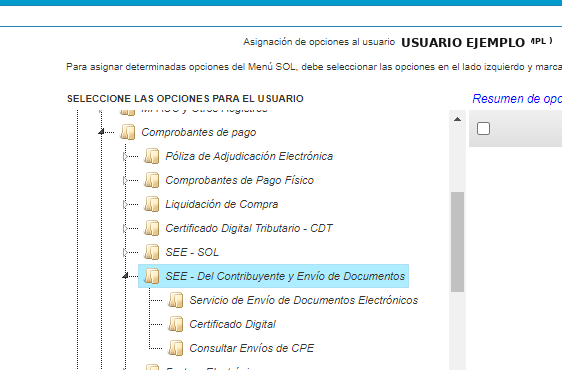Image resolution: width=562 pixels, height=370 pixels.
Task: Click folder icon of Comprobantes de Pago Físico
Action: (152, 180)
